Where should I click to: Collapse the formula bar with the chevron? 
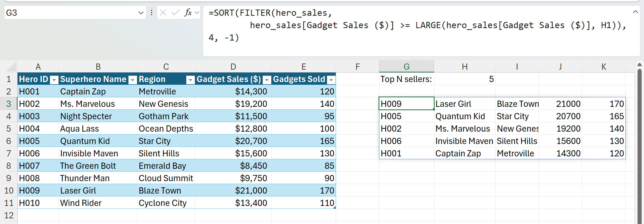coord(635,12)
